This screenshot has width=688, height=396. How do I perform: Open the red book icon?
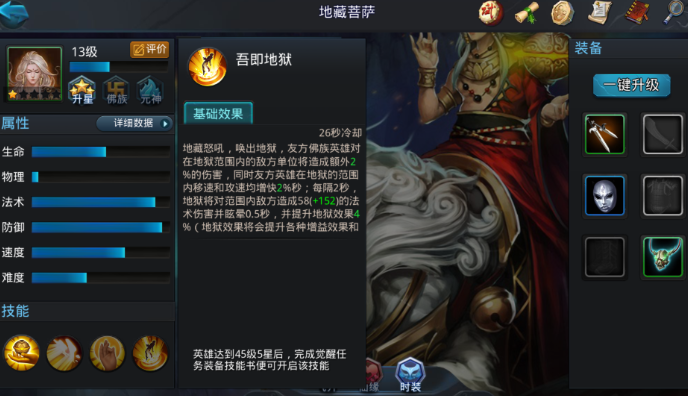pyautogui.click(x=637, y=13)
